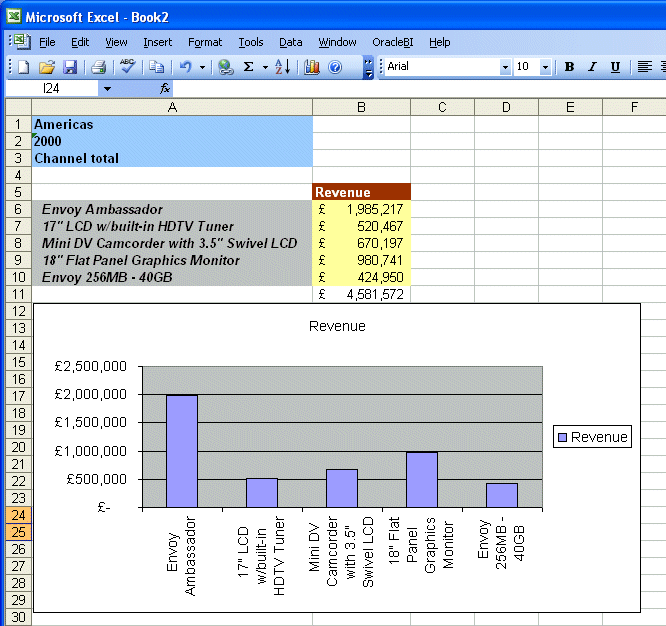Open the Data menu
The width and height of the screenshot is (666, 626).
pyautogui.click(x=291, y=42)
